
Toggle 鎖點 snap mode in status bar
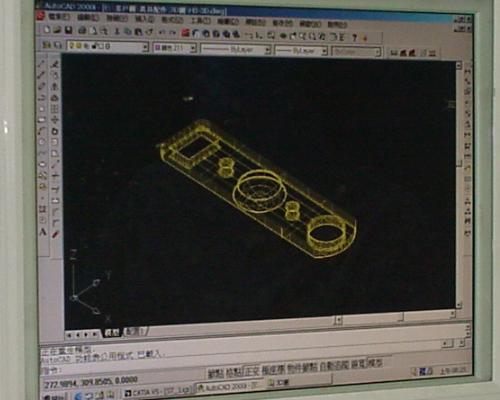coord(216,373)
